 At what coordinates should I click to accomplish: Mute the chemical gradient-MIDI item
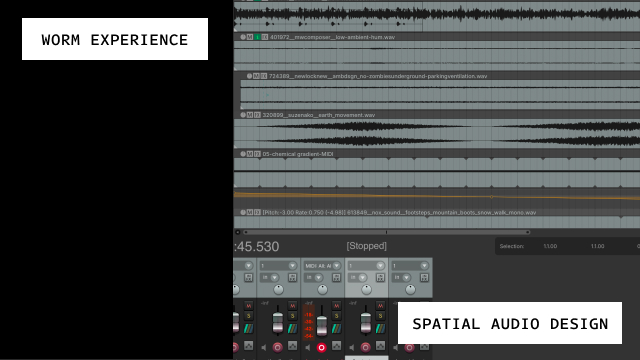pyautogui.click(x=250, y=154)
